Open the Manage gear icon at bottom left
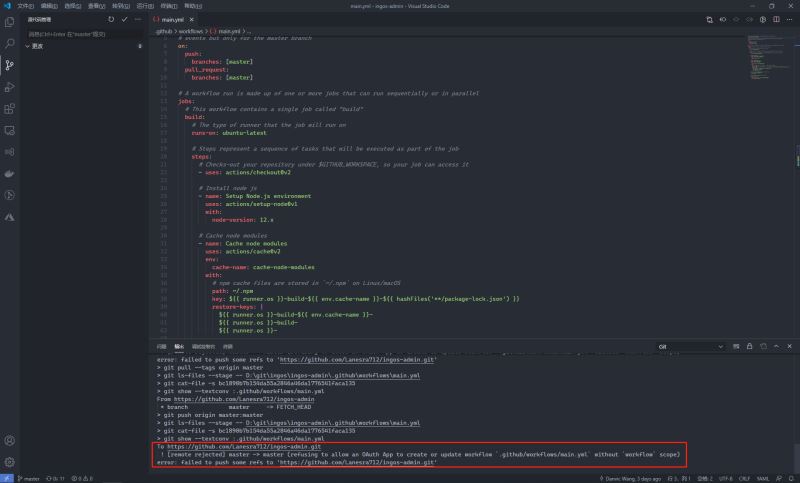The width and height of the screenshot is (800, 483). pos(10,462)
